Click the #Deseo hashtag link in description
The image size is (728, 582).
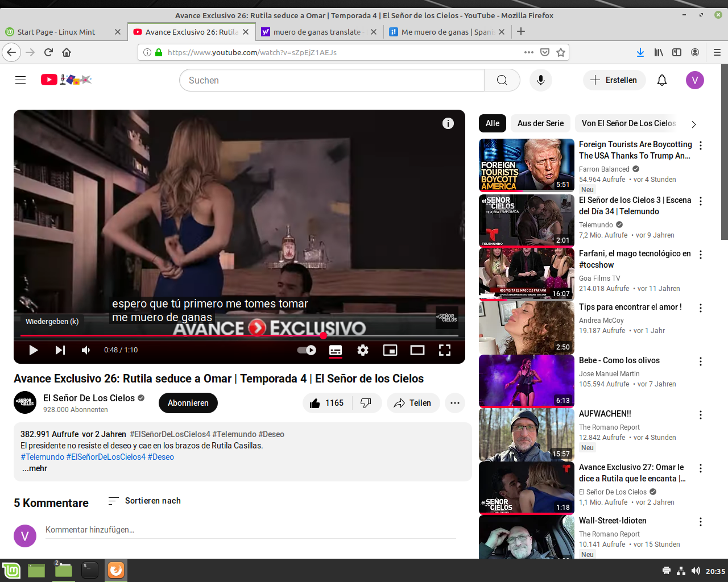point(161,457)
